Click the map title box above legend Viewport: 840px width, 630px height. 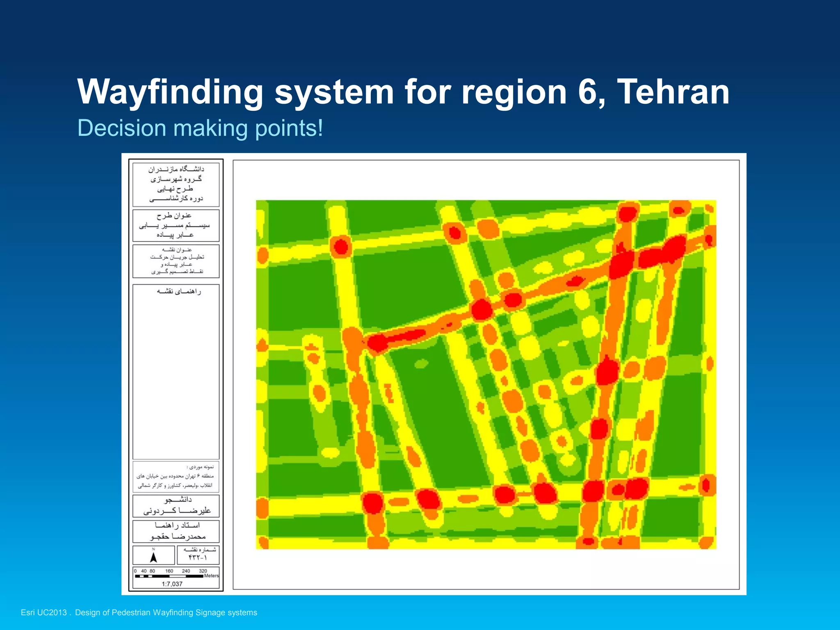[x=176, y=261]
